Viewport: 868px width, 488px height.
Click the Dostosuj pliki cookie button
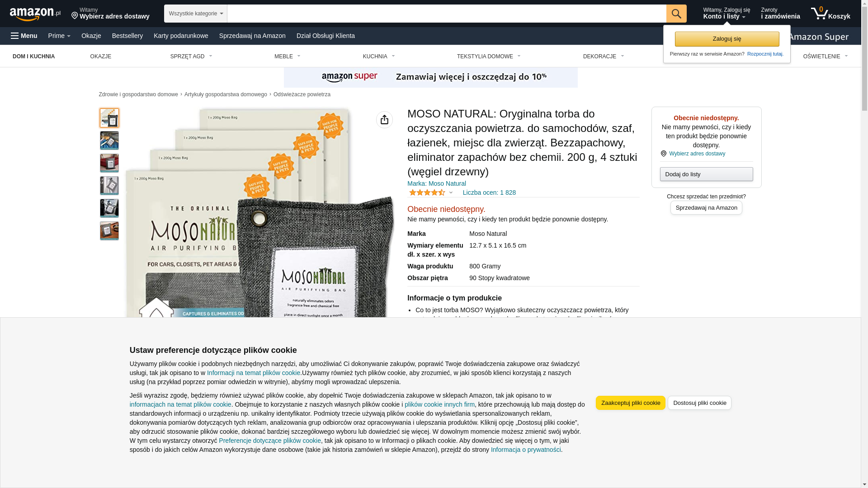coord(699,403)
